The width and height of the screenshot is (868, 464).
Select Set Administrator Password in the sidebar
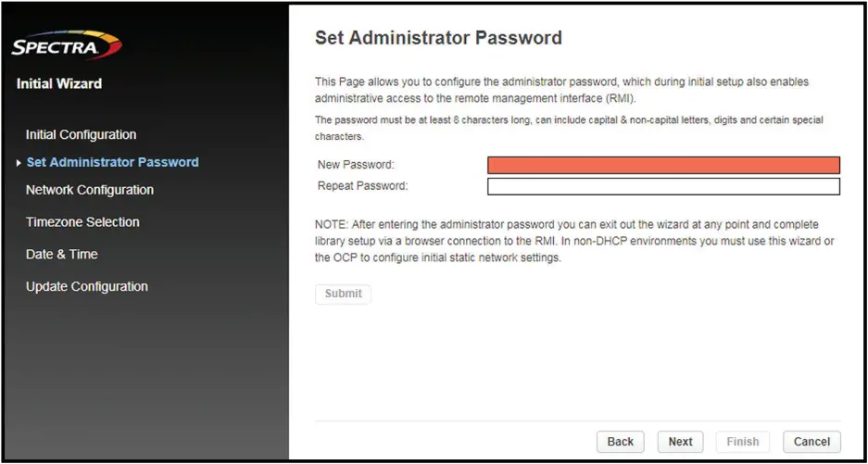[112, 162]
